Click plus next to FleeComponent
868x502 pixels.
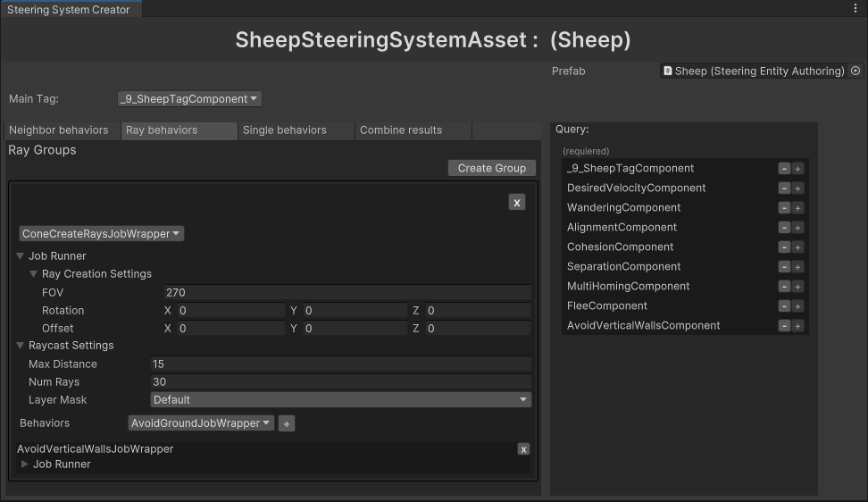(x=798, y=306)
